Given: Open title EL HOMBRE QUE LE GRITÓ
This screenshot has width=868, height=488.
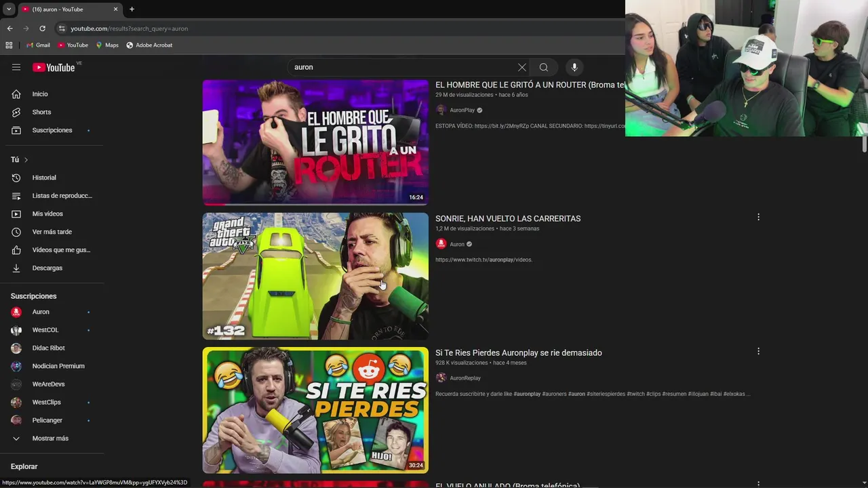Looking at the screenshot, I should coord(530,85).
